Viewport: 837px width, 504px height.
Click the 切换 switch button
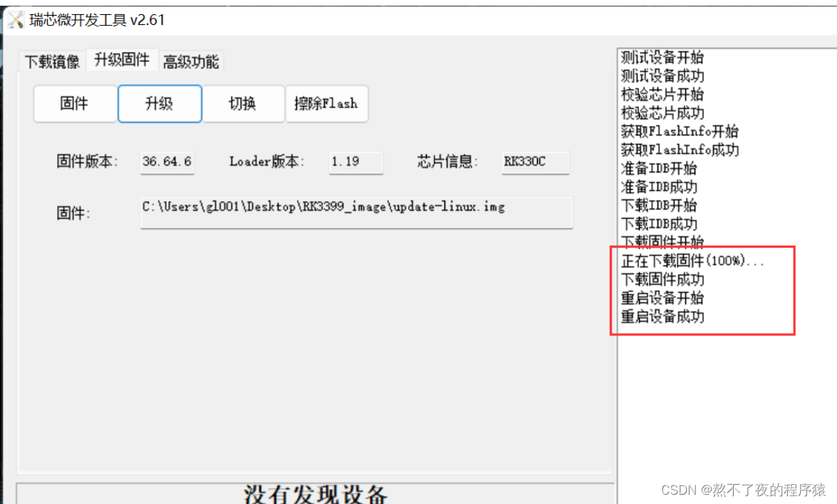pyautogui.click(x=243, y=103)
